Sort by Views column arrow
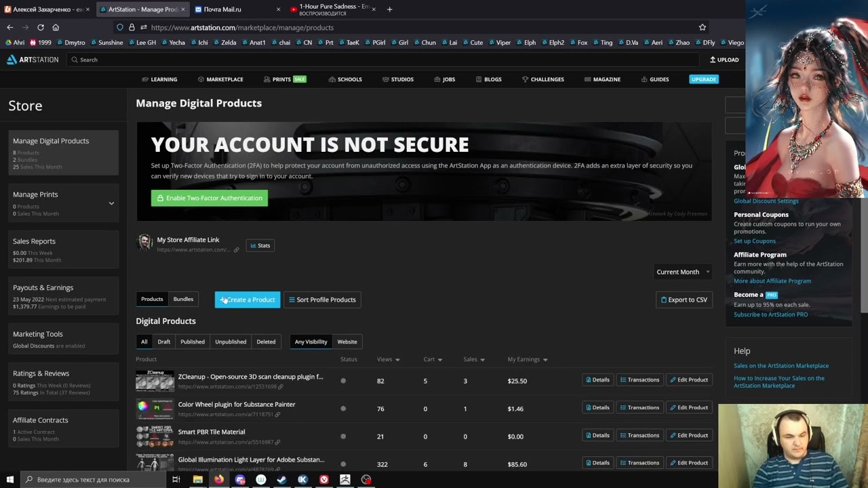The height and width of the screenshot is (488, 868). pos(397,360)
